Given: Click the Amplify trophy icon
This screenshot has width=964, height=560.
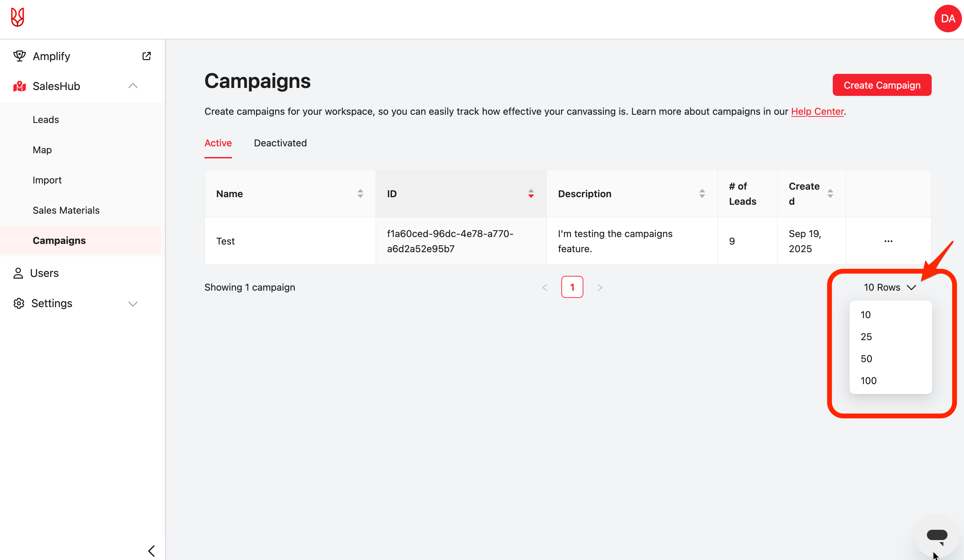Looking at the screenshot, I should point(19,56).
